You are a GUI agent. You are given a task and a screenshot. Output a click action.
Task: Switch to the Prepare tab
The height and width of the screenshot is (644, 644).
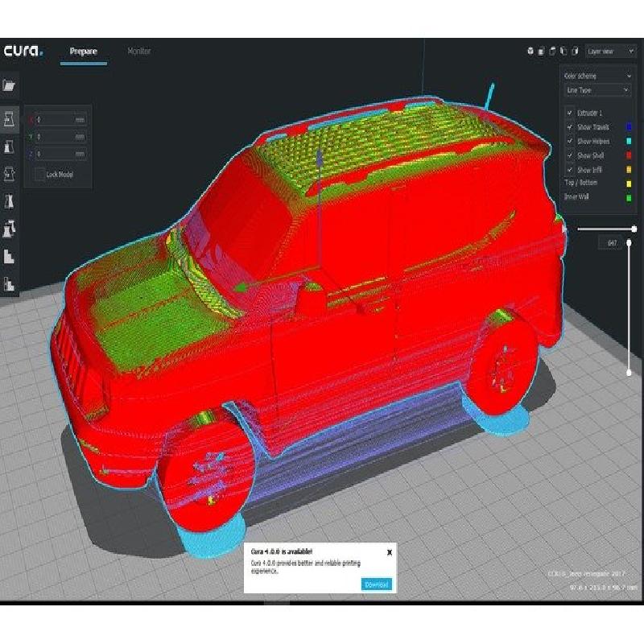[84, 52]
